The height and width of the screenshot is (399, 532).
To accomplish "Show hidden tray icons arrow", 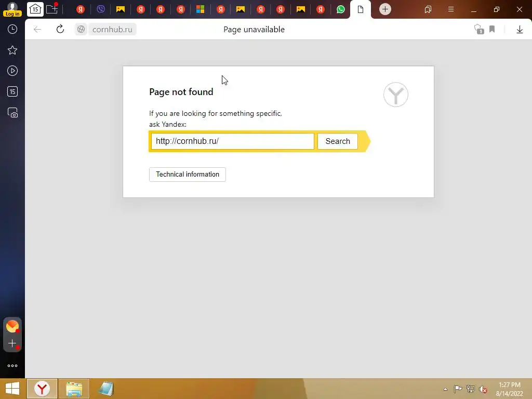I will pos(445,389).
